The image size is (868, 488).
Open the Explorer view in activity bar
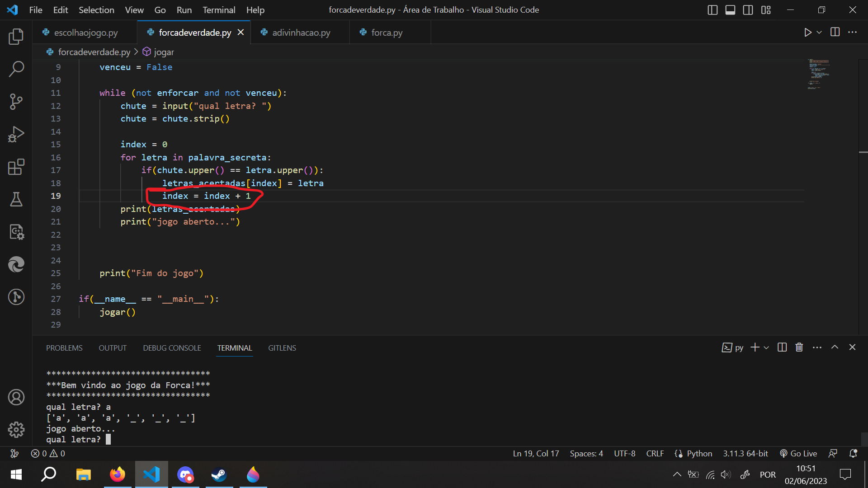pos(16,37)
